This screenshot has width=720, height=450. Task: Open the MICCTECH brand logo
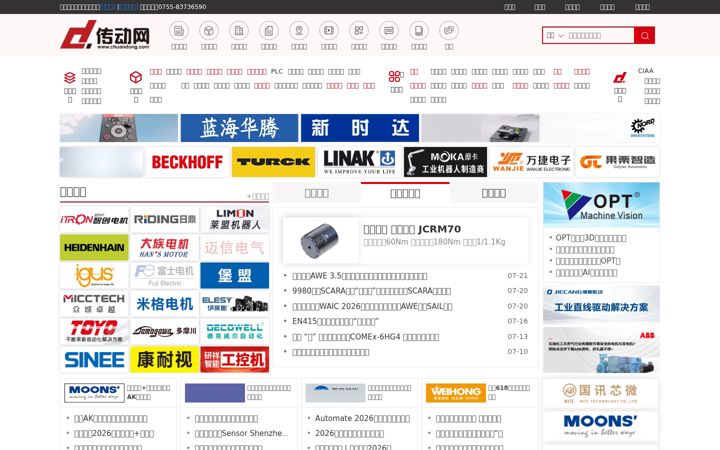[94, 303]
